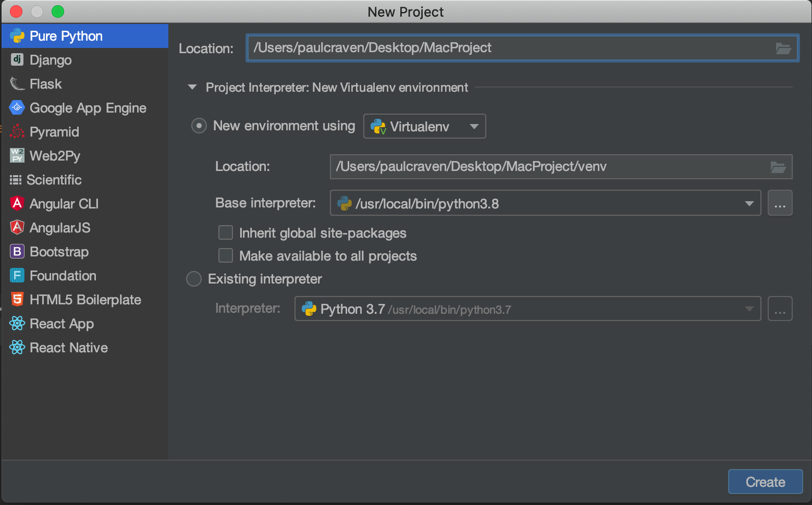Click the Foundation F icon
812x505 pixels.
click(x=17, y=275)
